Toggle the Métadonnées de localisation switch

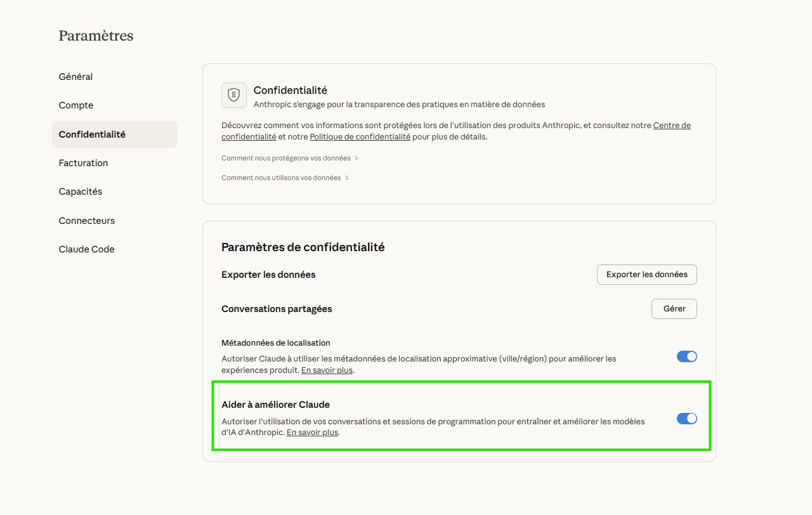686,356
